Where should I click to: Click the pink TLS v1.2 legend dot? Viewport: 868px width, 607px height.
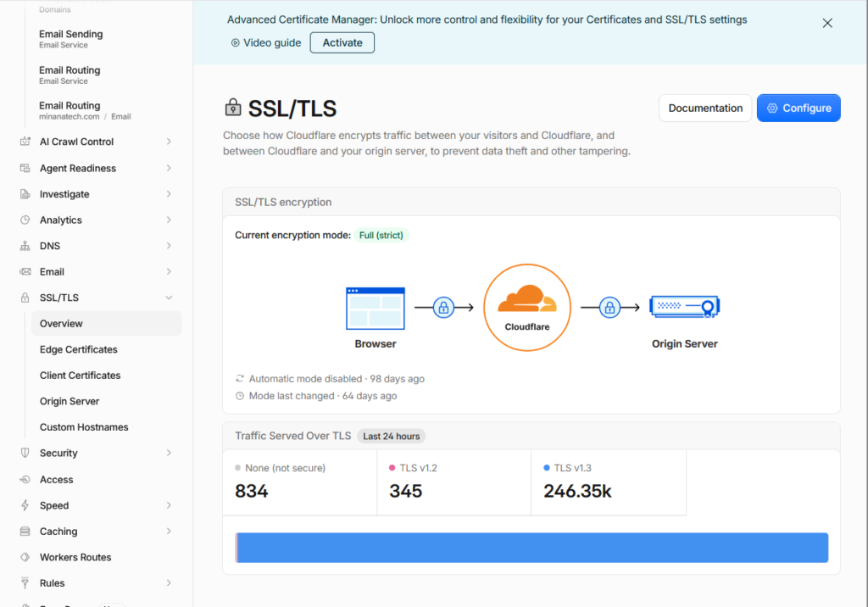tap(392, 468)
